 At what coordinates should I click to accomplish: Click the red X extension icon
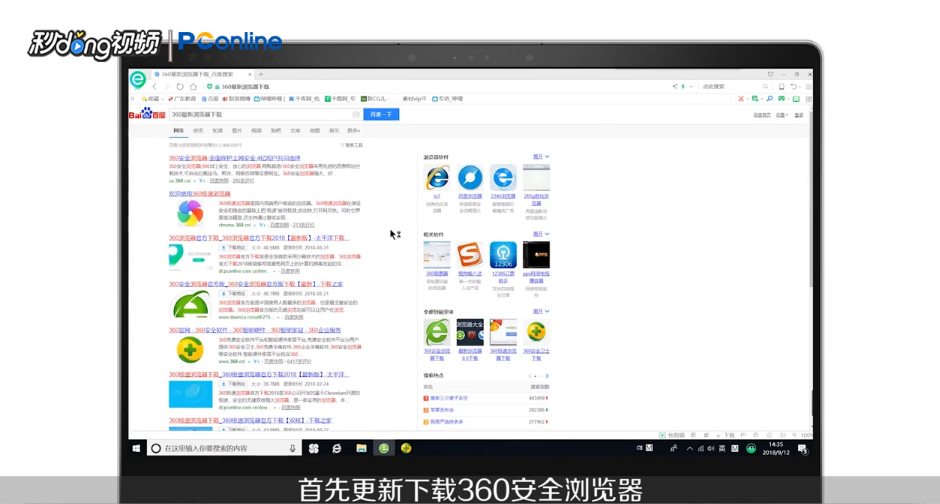click(741, 98)
